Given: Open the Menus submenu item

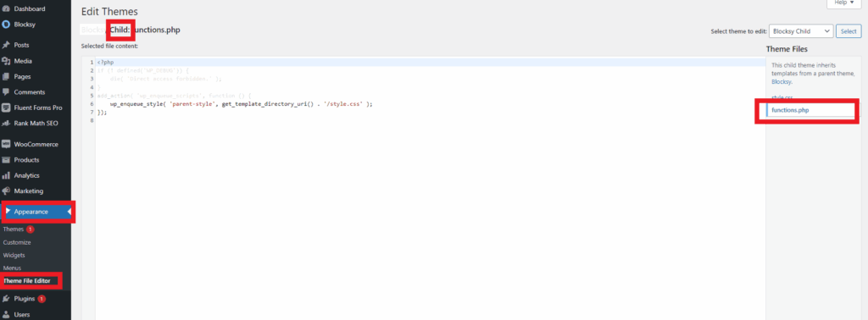Looking at the screenshot, I should (x=12, y=268).
